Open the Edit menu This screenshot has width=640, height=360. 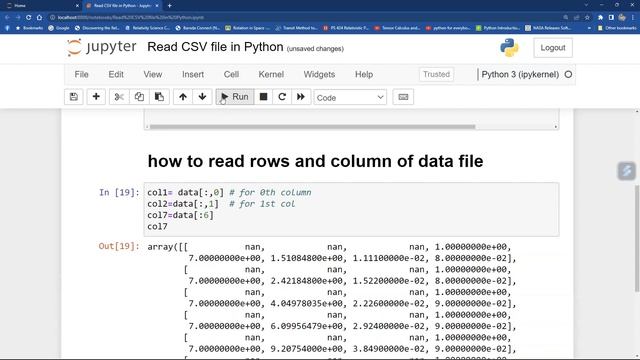click(116, 74)
